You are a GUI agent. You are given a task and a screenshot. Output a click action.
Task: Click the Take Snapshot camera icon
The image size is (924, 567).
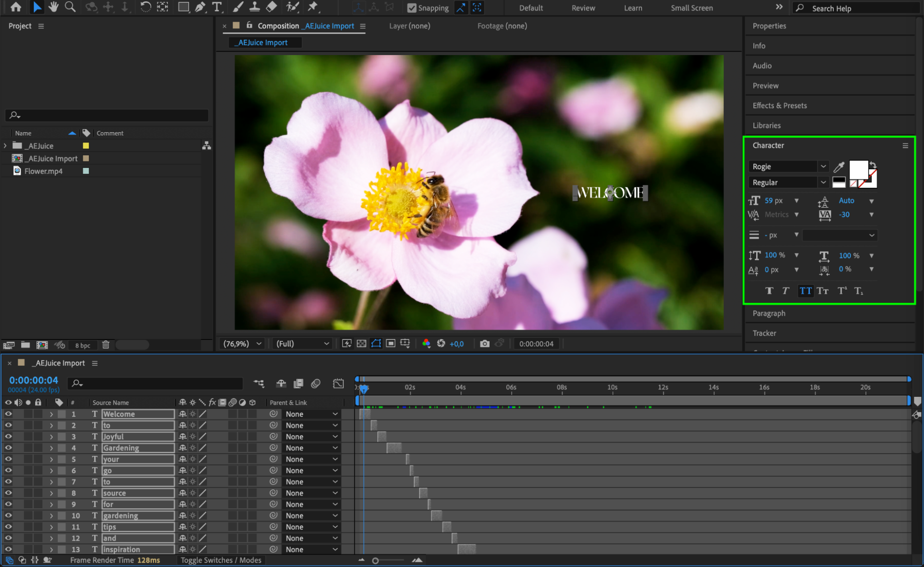click(484, 344)
